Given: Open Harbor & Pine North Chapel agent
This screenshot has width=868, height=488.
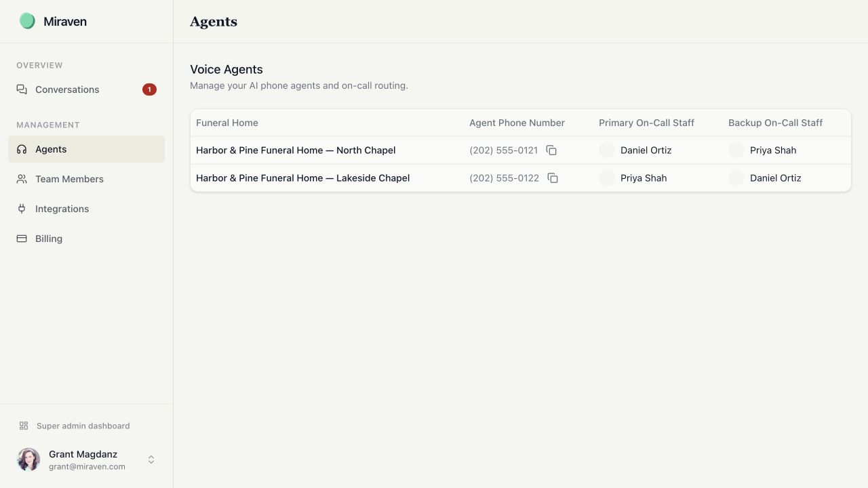Looking at the screenshot, I should [x=296, y=150].
